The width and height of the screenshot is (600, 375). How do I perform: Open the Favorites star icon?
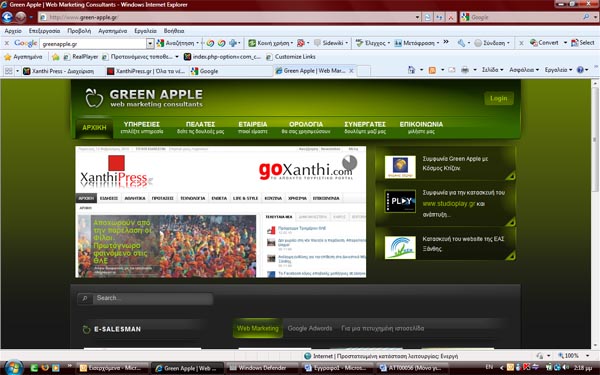pyautogui.click(x=8, y=57)
